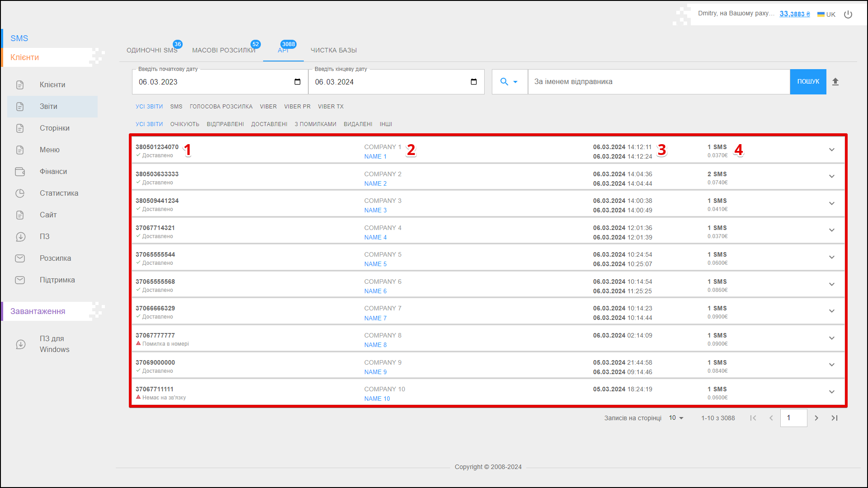Click the account balance link 33,3883
The width and height of the screenshot is (868, 488).
[x=794, y=14]
